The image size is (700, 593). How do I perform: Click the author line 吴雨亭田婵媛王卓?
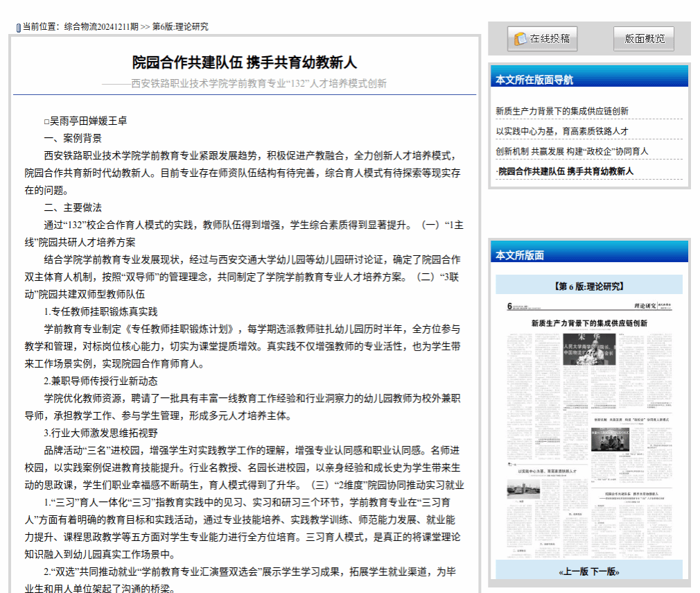[85, 121]
